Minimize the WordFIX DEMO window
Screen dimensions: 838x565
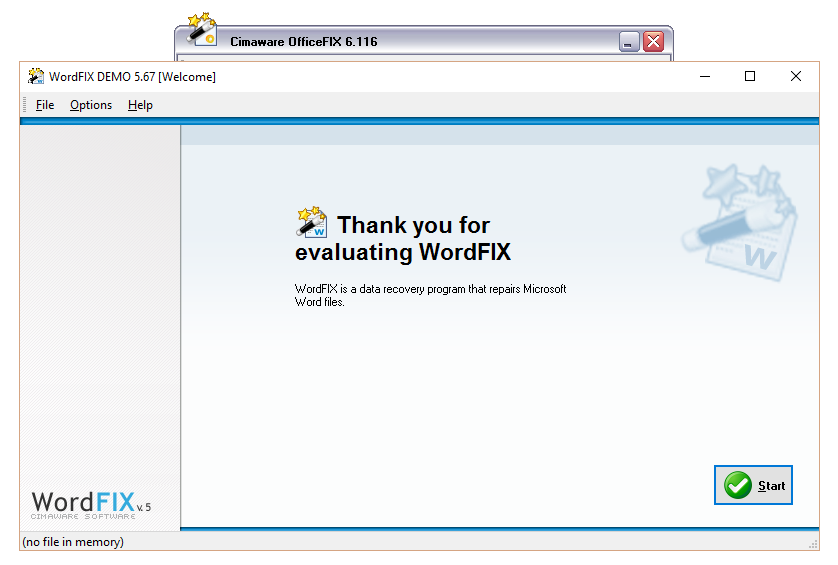(705, 76)
